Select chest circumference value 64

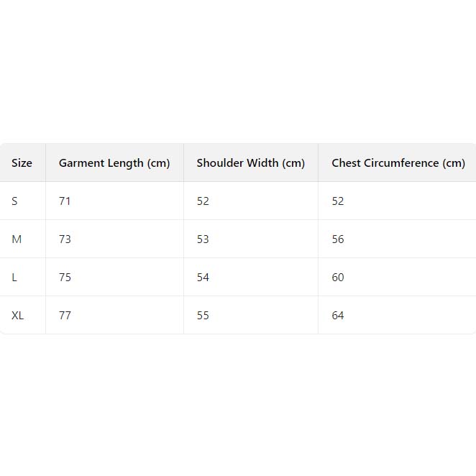(x=338, y=316)
